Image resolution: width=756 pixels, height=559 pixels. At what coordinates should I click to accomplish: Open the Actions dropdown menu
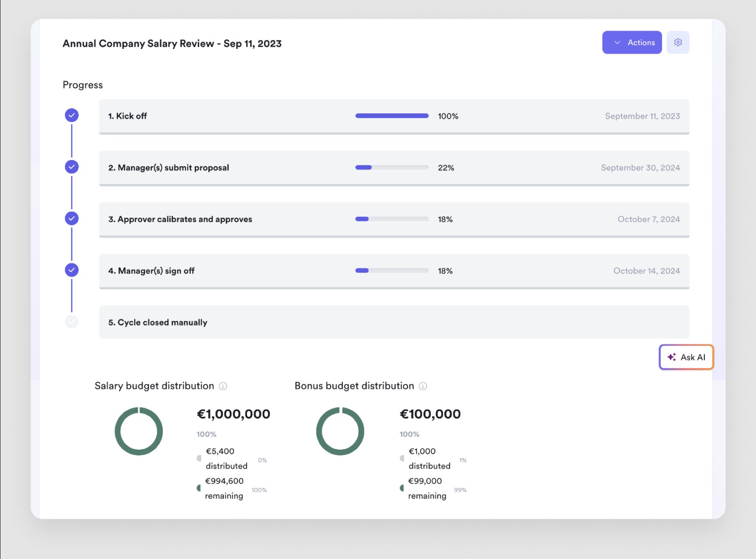click(631, 42)
